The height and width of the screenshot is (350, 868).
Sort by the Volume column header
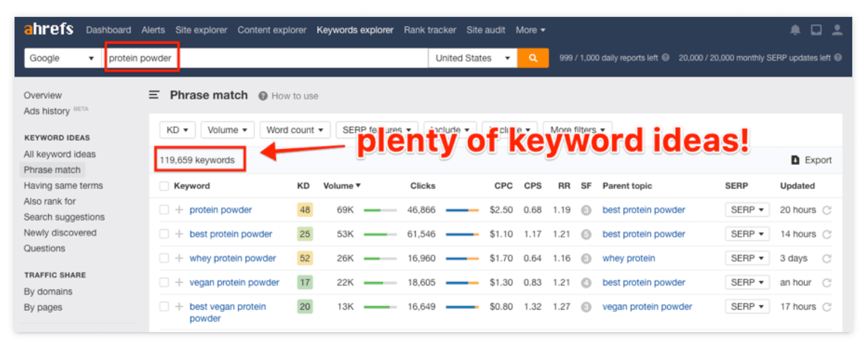341,186
